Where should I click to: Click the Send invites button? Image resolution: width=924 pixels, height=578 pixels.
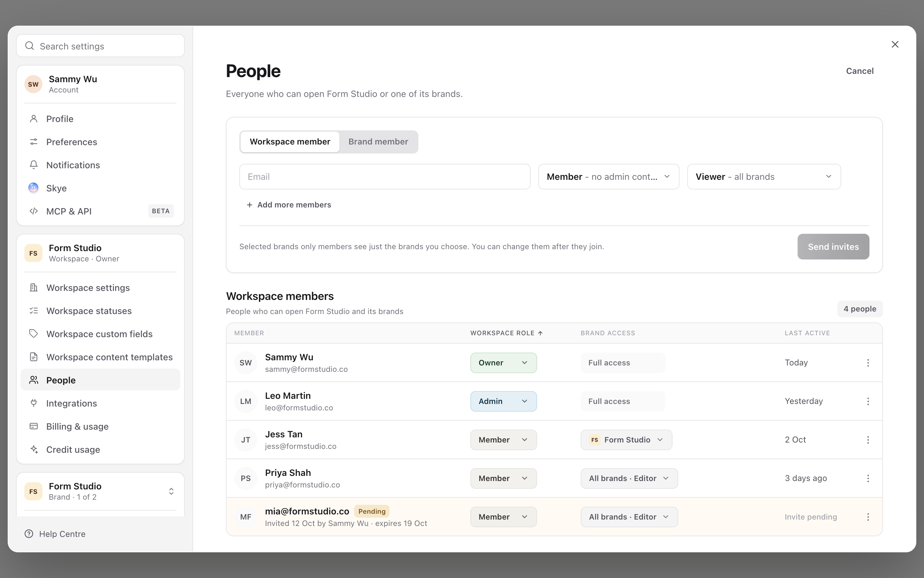pyautogui.click(x=833, y=247)
